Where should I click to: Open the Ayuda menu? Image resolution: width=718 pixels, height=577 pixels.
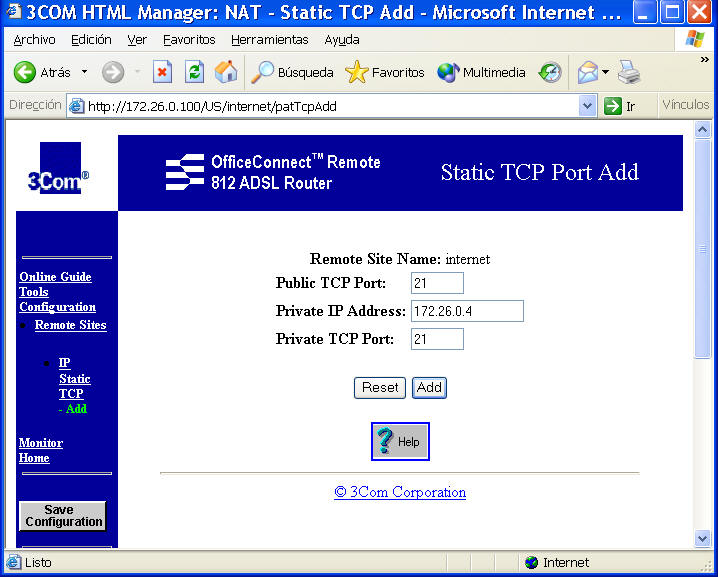tap(342, 40)
